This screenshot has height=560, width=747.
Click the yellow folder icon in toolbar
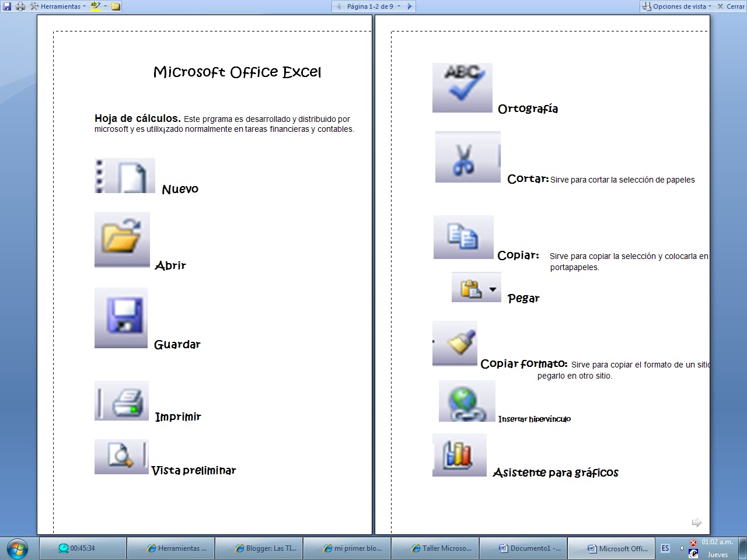[x=116, y=6]
